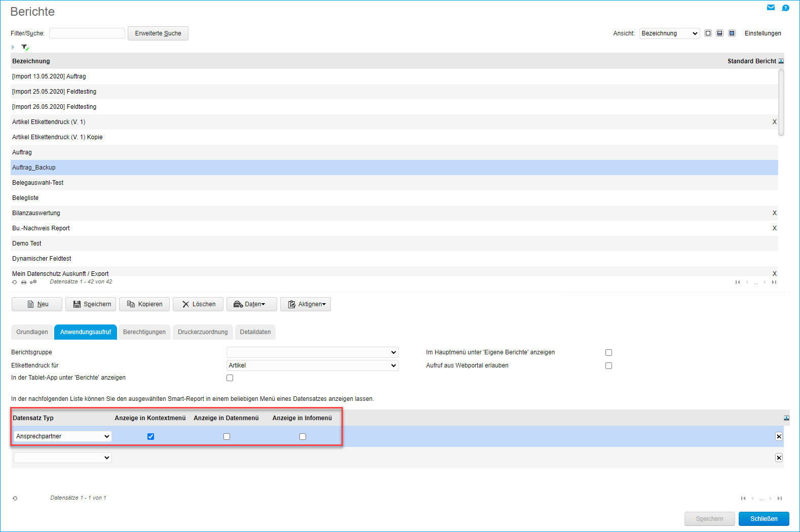Open the Daten dropdown button
The image size is (800, 532).
click(x=251, y=304)
